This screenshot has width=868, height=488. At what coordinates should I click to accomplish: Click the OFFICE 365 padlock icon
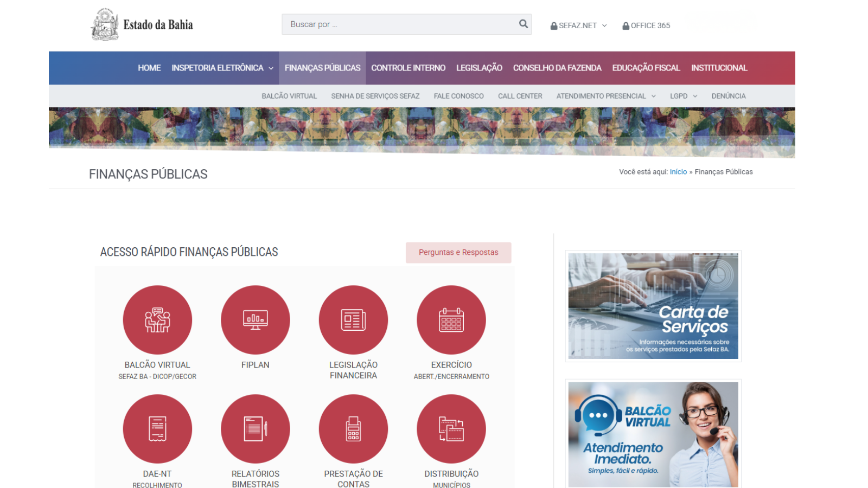[626, 26]
